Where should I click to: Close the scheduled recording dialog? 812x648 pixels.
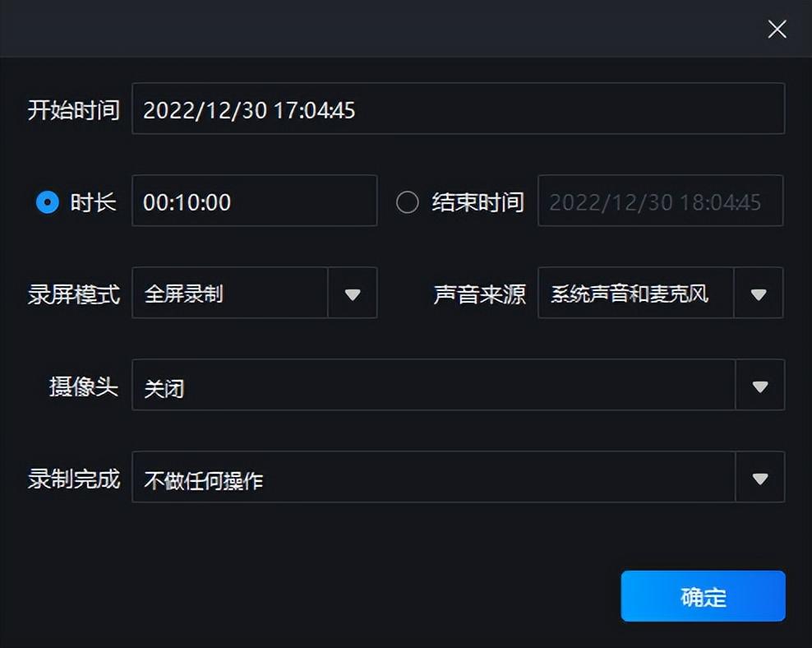tap(777, 30)
